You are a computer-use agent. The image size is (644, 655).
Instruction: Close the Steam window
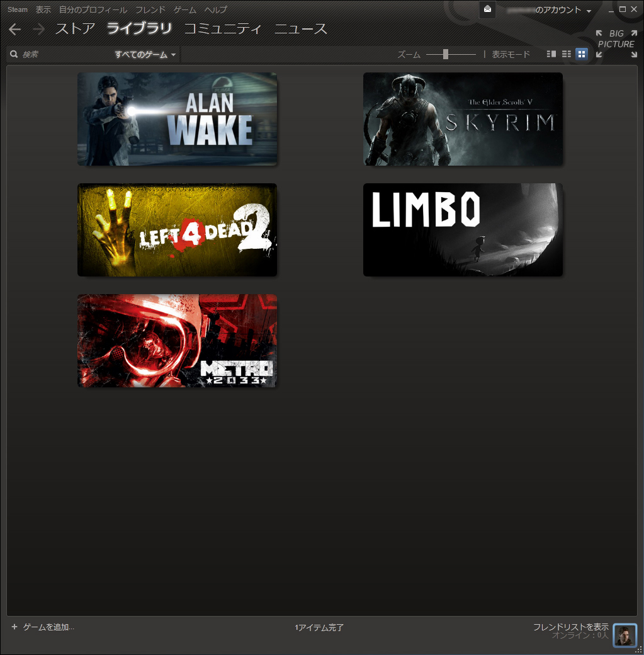[633, 9]
